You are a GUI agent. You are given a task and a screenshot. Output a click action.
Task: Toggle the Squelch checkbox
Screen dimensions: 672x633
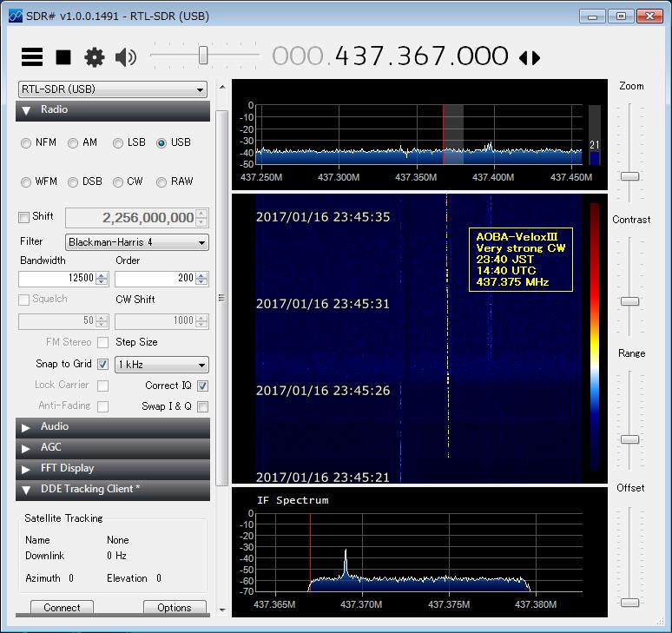(x=24, y=300)
